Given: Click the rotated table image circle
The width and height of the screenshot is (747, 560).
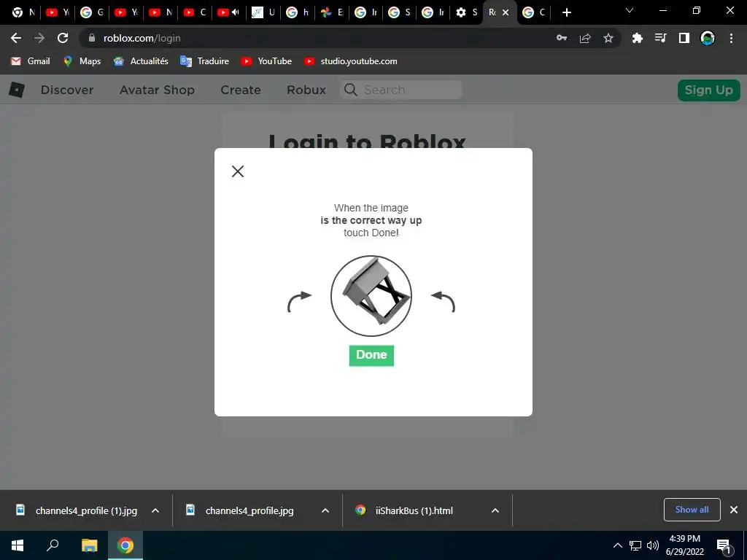Looking at the screenshot, I should click(371, 296).
